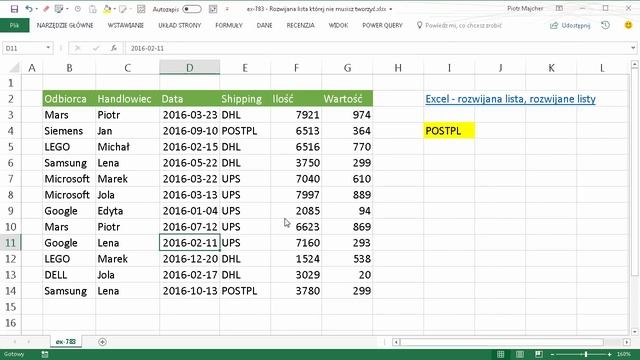This screenshot has width=640, height=360.
Task: Select the cell with value 7997
Action: (296, 195)
